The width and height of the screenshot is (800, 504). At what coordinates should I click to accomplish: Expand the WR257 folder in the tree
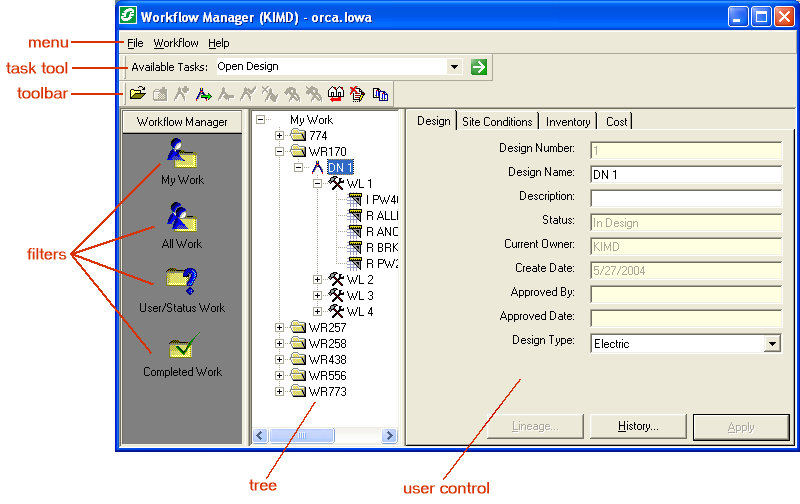[280, 327]
